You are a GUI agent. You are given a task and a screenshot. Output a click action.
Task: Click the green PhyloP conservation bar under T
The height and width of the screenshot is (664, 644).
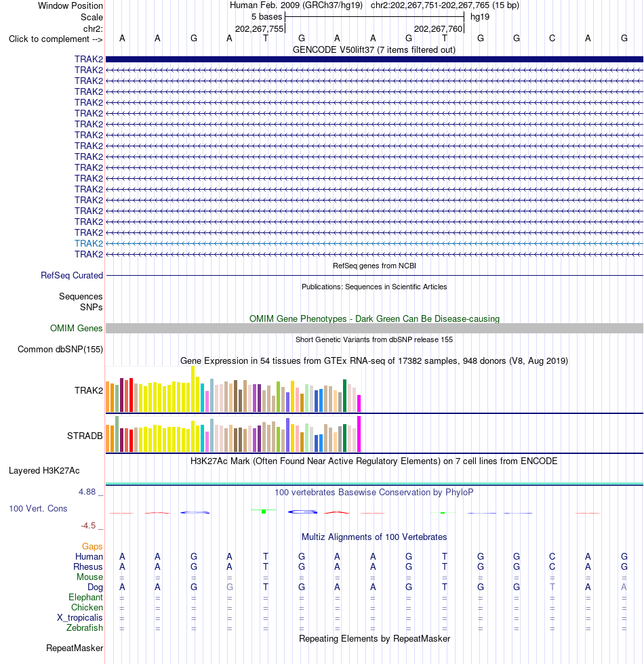[264, 512]
